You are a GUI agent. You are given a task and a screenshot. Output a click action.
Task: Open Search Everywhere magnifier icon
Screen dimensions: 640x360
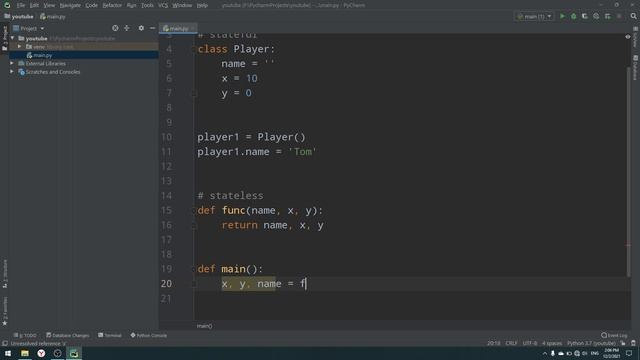pyautogui.click(x=633, y=16)
